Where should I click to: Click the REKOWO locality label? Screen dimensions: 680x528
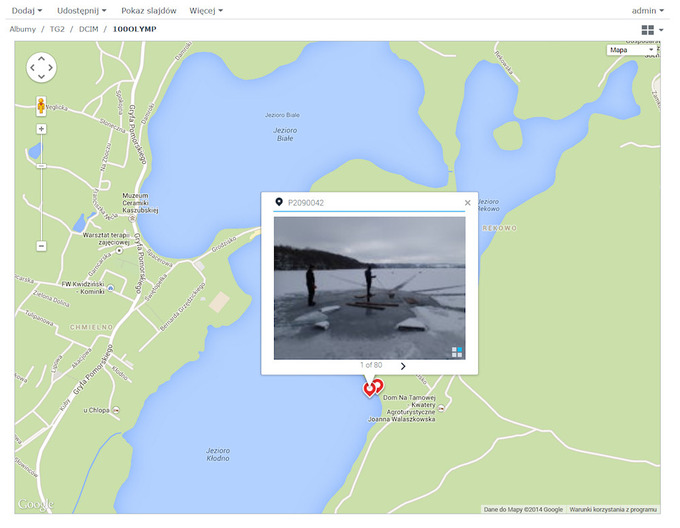pyautogui.click(x=500, y=228)
